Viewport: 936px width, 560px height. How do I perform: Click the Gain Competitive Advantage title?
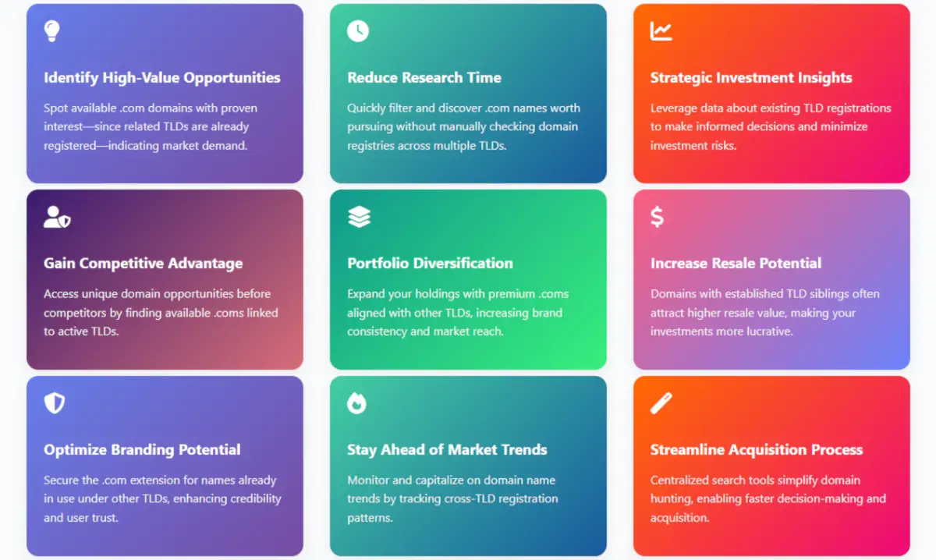144,264
